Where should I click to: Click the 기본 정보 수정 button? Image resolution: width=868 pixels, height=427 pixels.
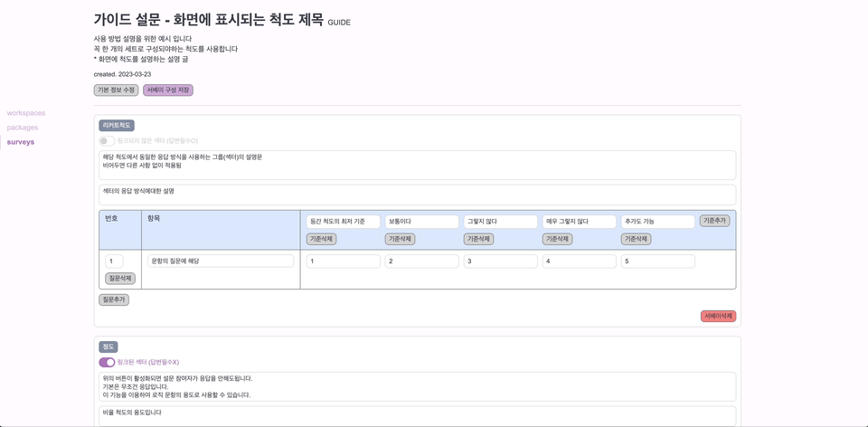[x=117, y=90]
